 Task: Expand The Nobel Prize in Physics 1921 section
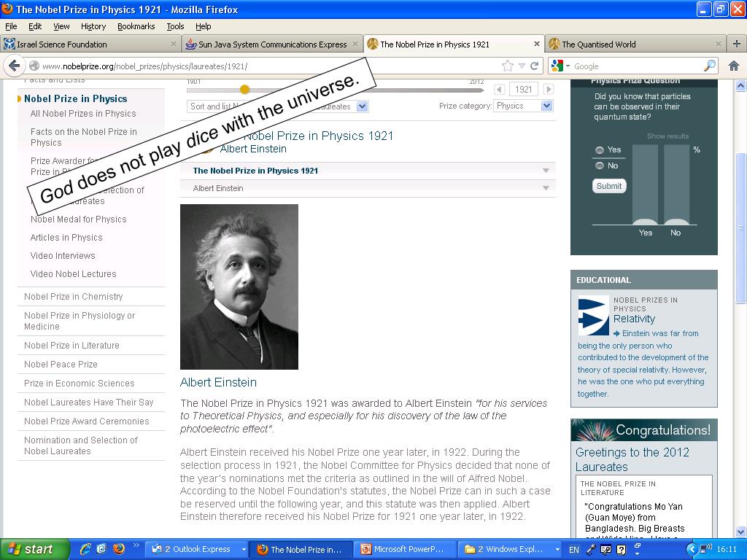pyautogui.click(x=368, y=171)
